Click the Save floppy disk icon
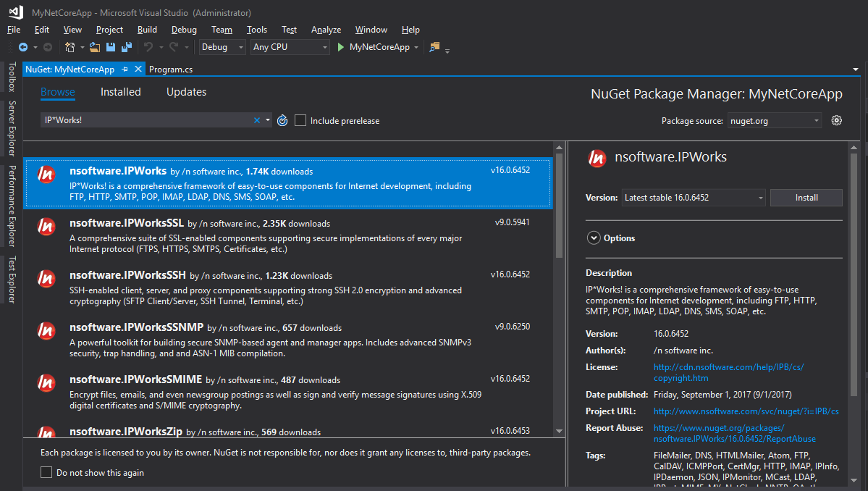 111,48
